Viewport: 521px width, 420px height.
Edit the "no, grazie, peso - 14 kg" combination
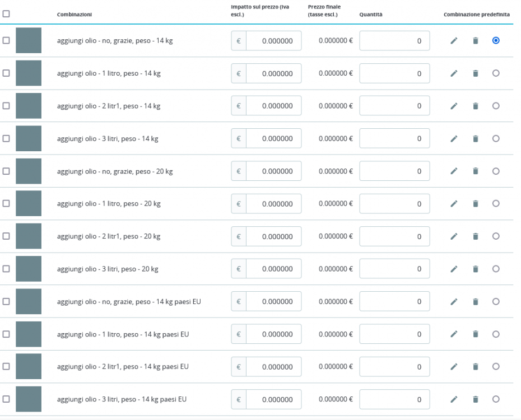[454, 40]
